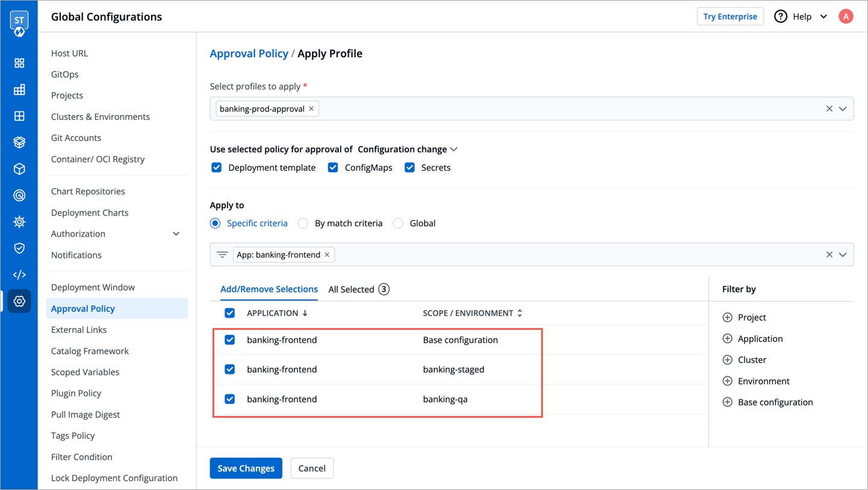Select the Global radio option
The image size is (868, 490).
coord(398,223)
